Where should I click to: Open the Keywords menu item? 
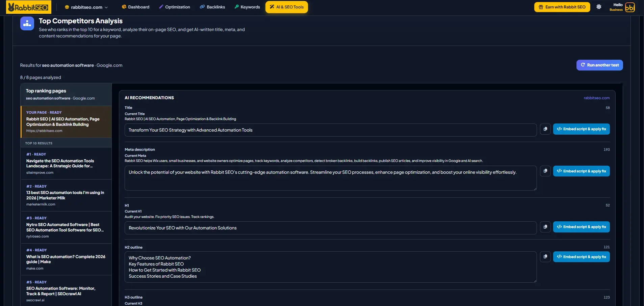[x=247, y=7]
